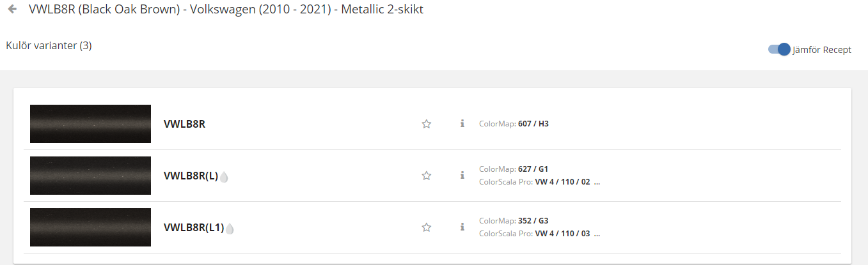View info details of VWLB8R(L1)
Viewport: 868px width, 265px height.
point(462,227)
